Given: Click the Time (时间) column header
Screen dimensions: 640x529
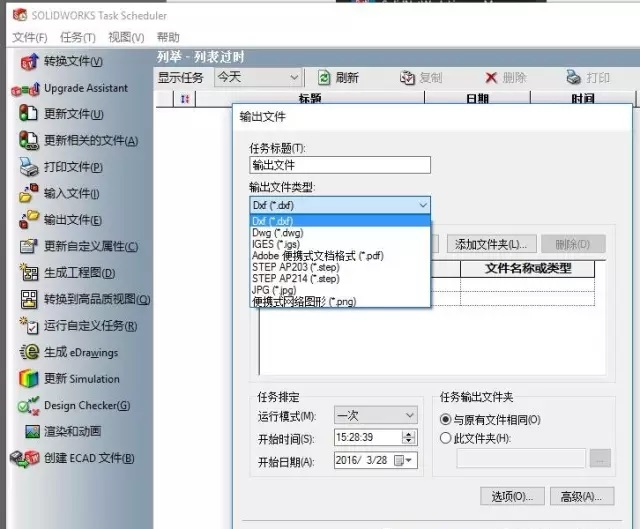Looking at the screenshot, I should click(x=583, y=99).
